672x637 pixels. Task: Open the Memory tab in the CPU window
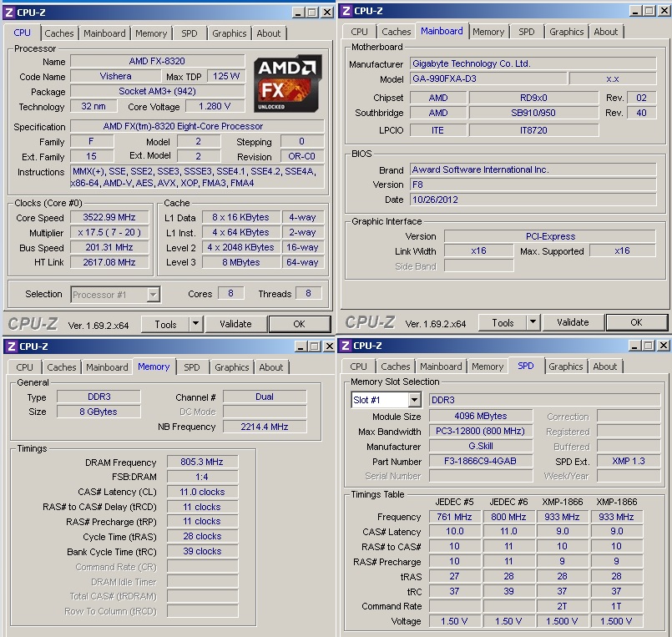(151, 33)
